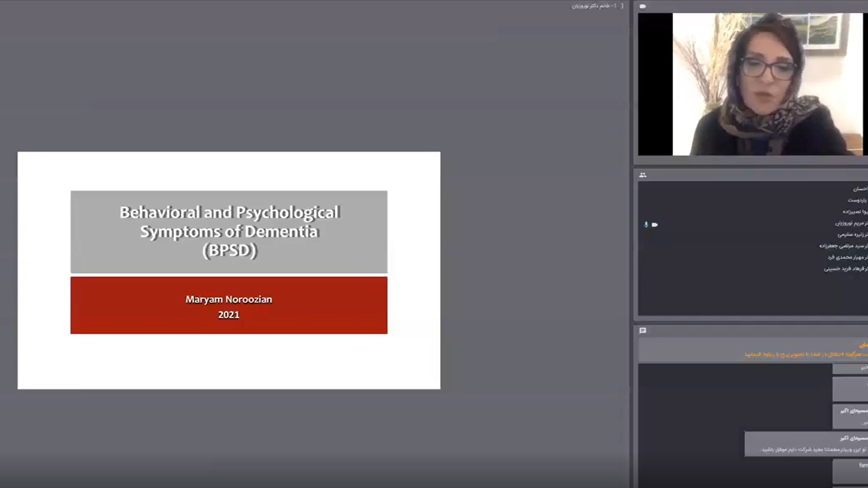Select the third attendee in the list
868x488 pixels.
(855, 212)
